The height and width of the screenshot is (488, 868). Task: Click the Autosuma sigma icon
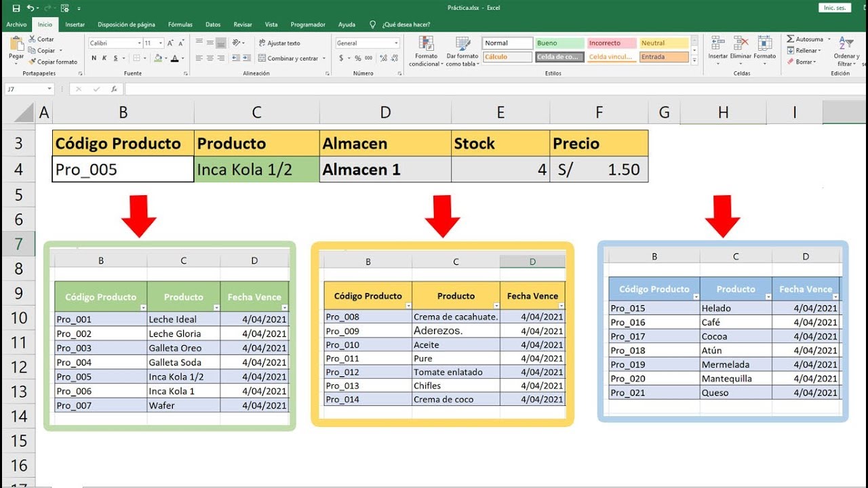(x=791, y=39)
